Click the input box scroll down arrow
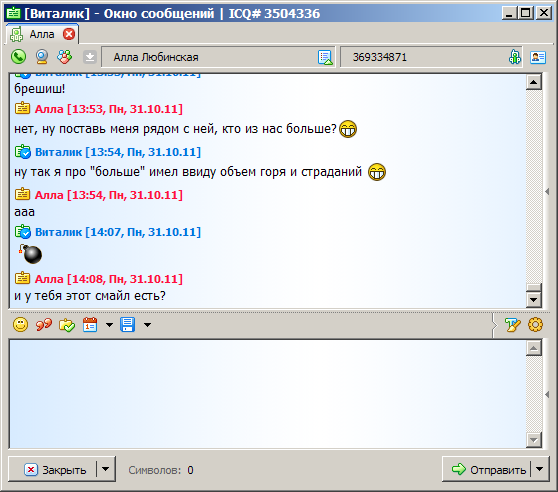This screenshot has width=558, height=492. [x=533, y=440]
